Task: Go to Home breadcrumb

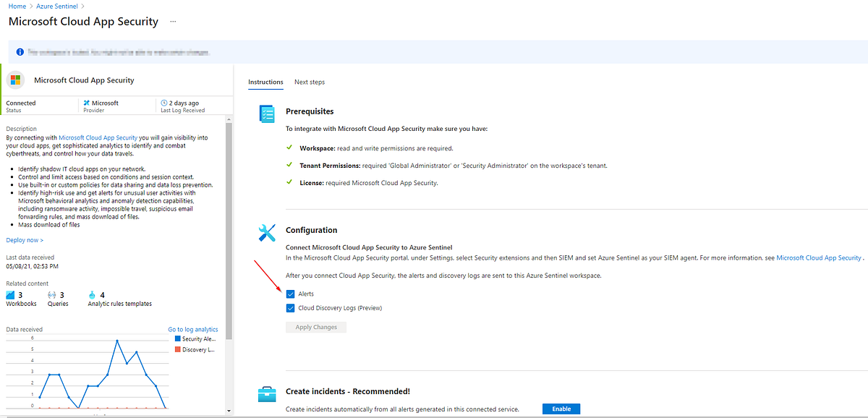Action: click(17, 6)
